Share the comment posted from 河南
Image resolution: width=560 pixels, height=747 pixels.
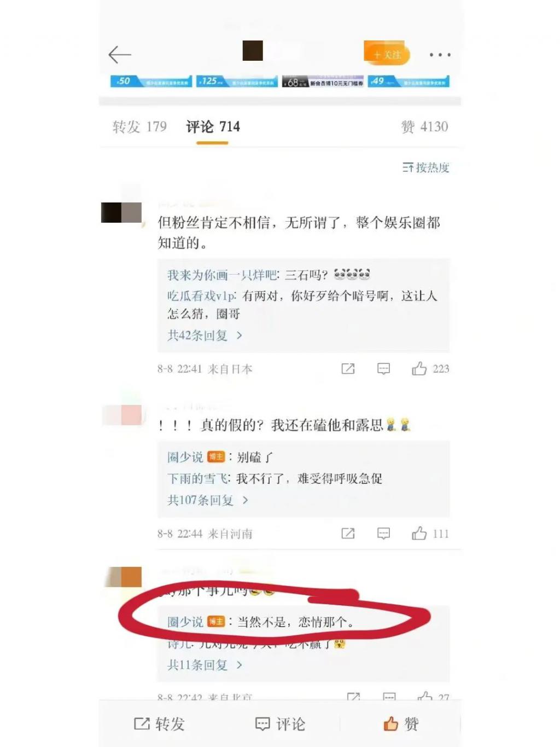pos(348,534)
